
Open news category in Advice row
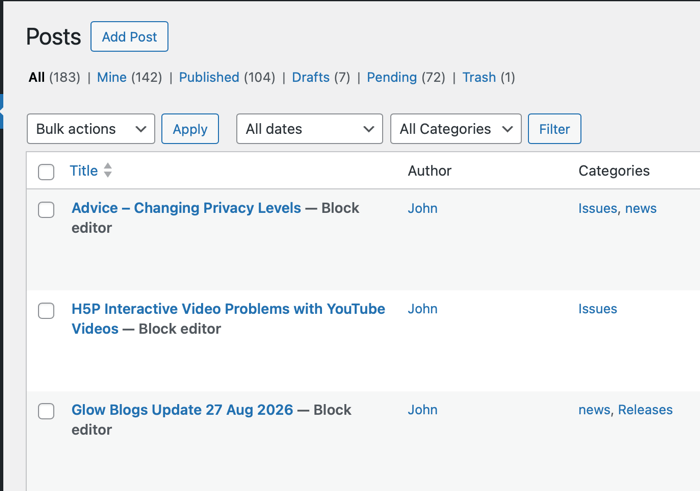point(641,208)
